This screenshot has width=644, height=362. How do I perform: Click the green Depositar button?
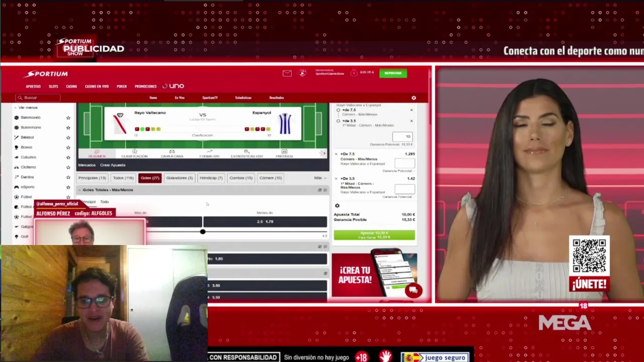click(393, 73)
